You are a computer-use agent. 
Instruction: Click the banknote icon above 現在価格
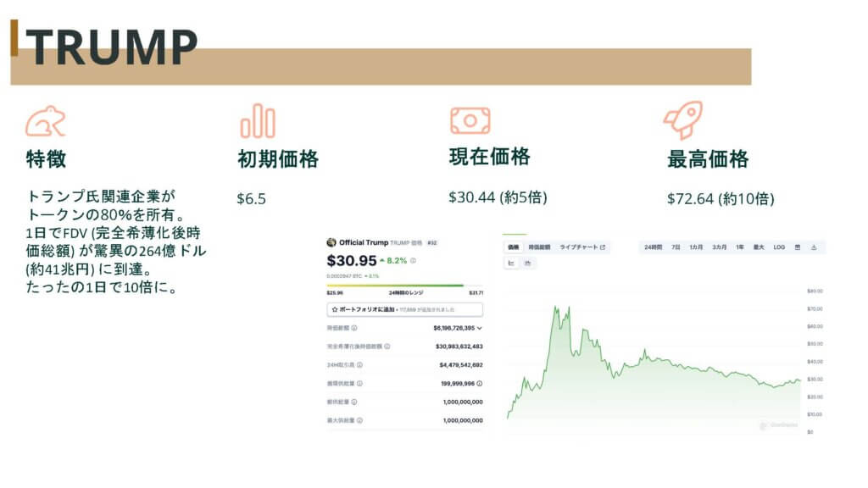pos(470,120)
